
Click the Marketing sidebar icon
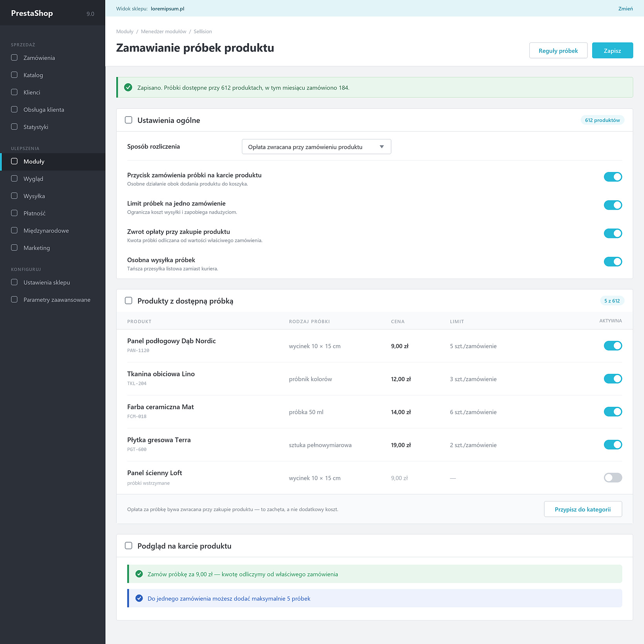click(15, 248)
